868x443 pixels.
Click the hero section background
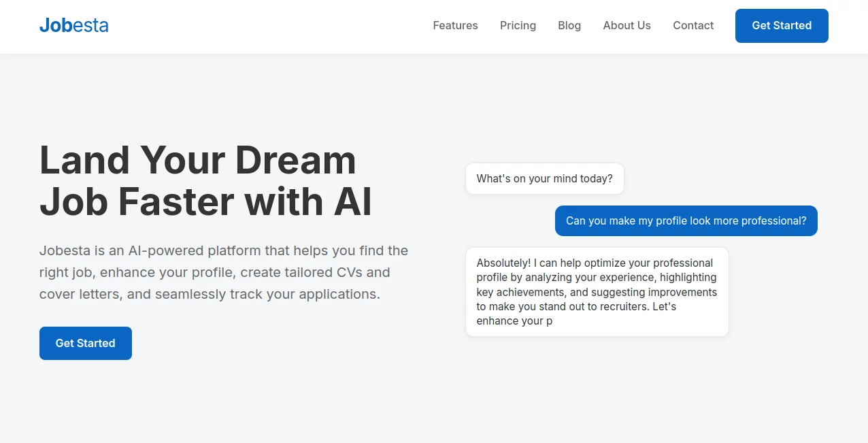(272, 408)
